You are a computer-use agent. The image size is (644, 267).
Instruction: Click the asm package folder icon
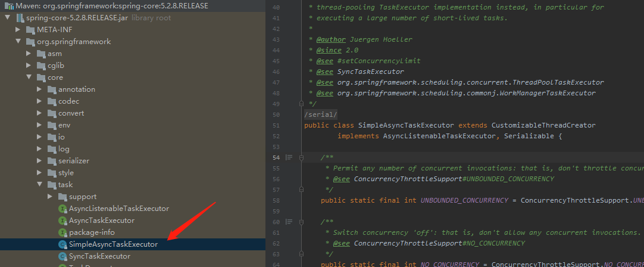[41, 54]
